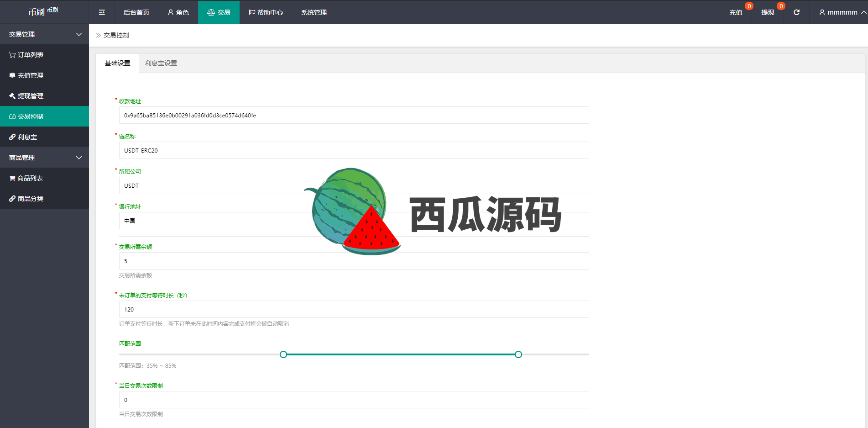Image resolution: width=868 pixels, height=428 pixels.
Task: Click the 匹配范围 slider left handle
Action: coord(283,354)
